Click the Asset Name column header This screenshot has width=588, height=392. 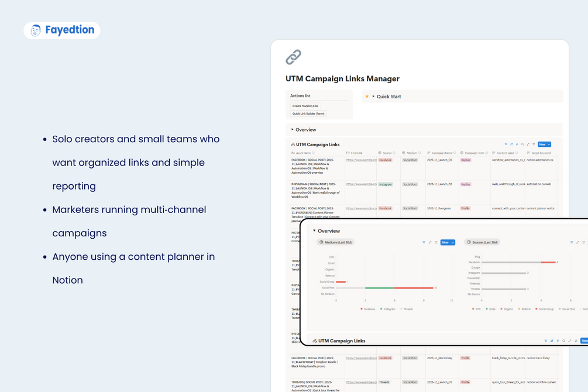pyautogui.click(x=304, y=153)
